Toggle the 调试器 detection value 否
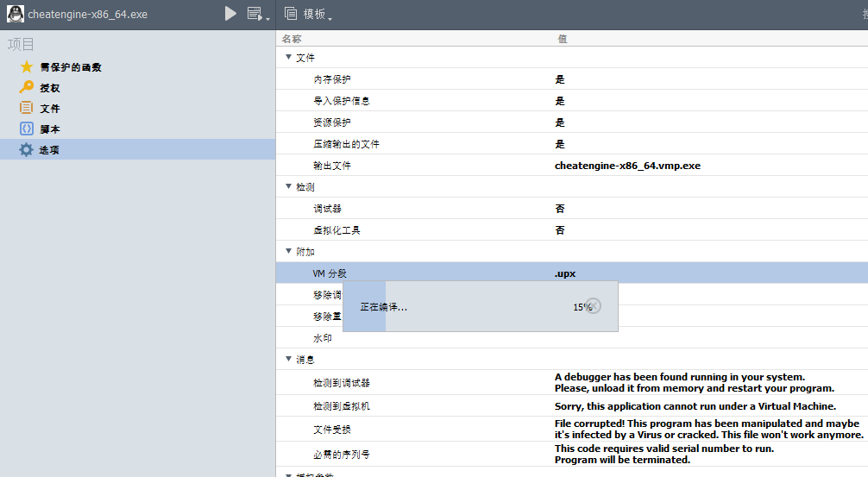868x477 pixels. pyautogui.click(x=560, y=209)
